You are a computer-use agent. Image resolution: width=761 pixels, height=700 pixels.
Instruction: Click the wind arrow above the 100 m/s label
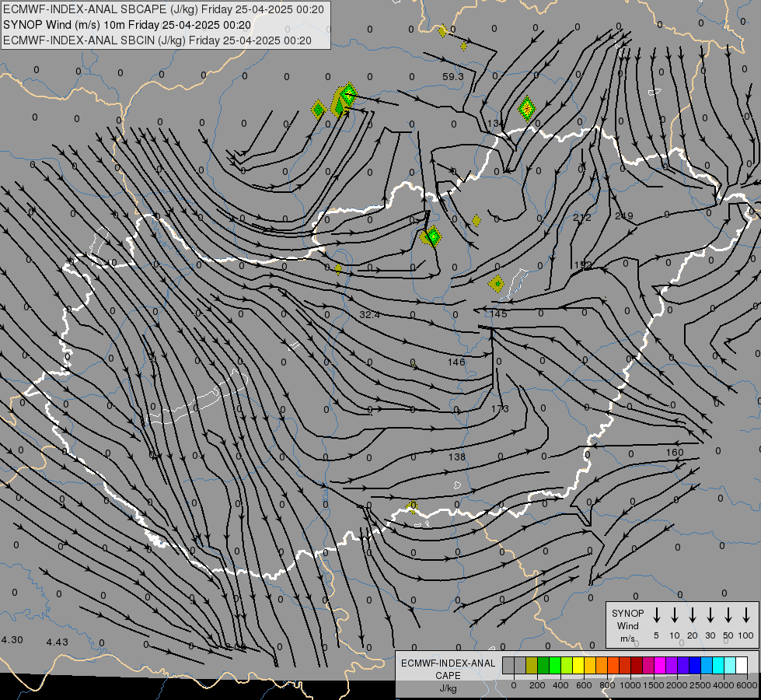746,615
